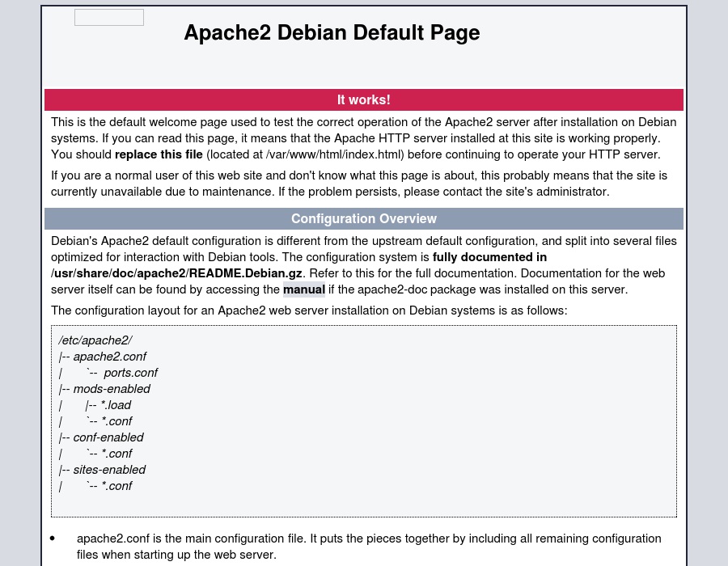Click the 'configuration layout' intro sentence

tap(309, 310)
